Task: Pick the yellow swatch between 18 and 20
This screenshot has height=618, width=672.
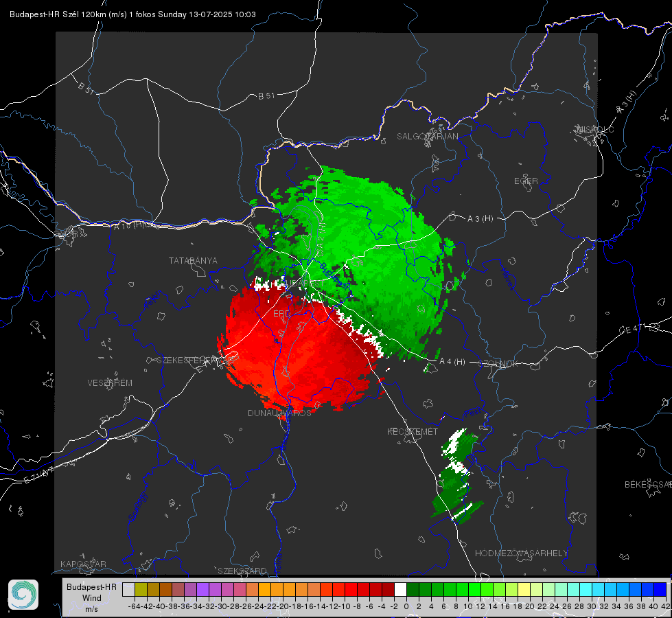Action: tap(524, 589)
